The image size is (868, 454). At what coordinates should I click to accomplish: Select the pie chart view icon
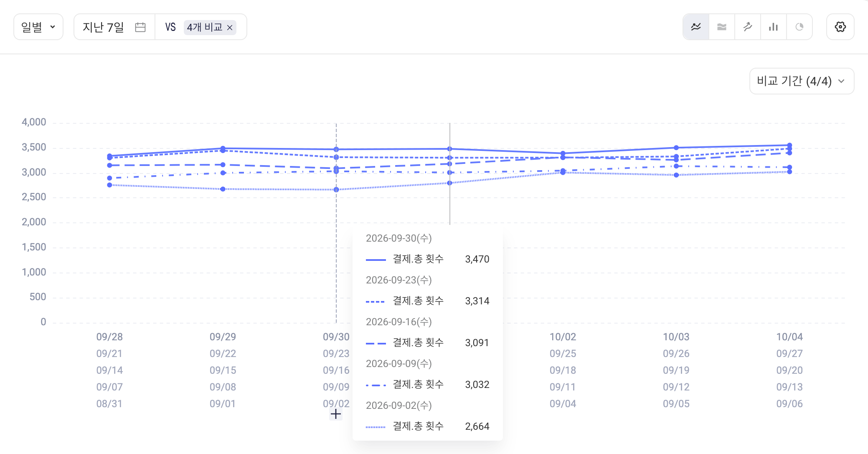coord(799,27)
